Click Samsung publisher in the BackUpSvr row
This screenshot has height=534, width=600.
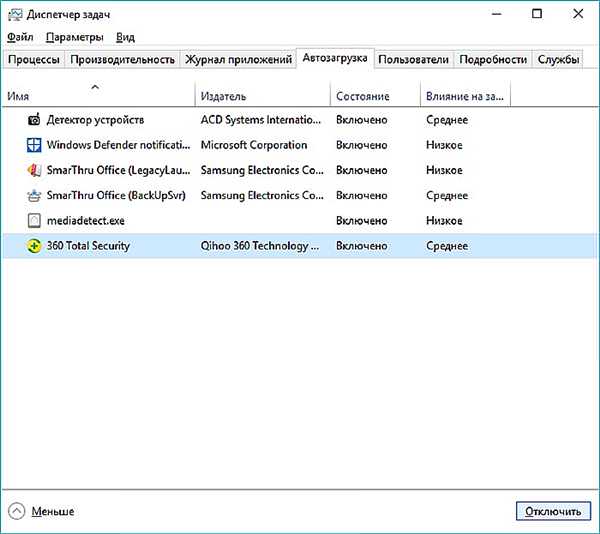click(262, 195)
